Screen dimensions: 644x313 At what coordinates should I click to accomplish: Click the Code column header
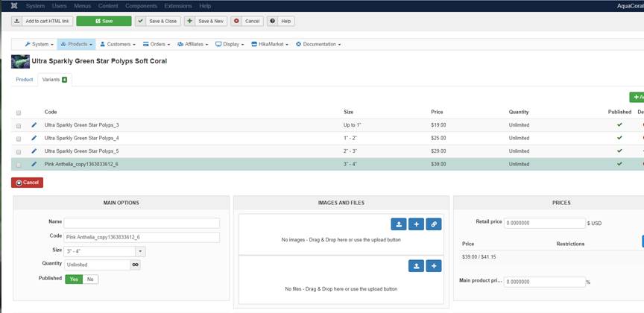point(51,112)
